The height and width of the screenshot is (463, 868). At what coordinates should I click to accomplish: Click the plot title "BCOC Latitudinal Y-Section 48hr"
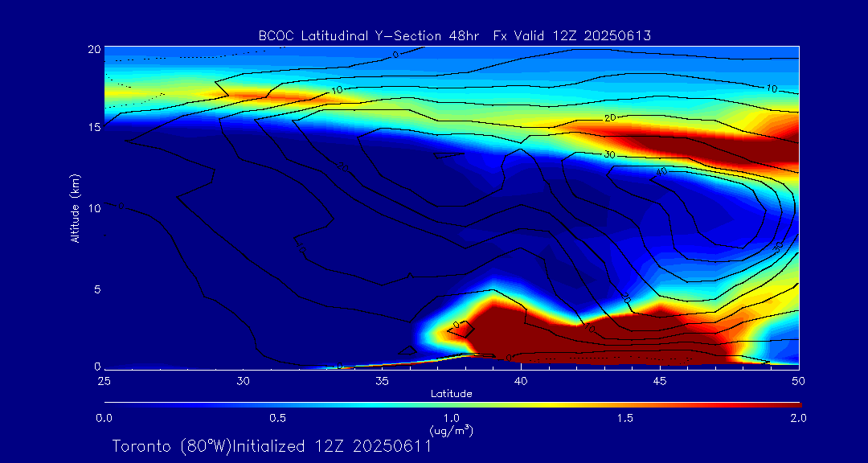pos(369,36)
